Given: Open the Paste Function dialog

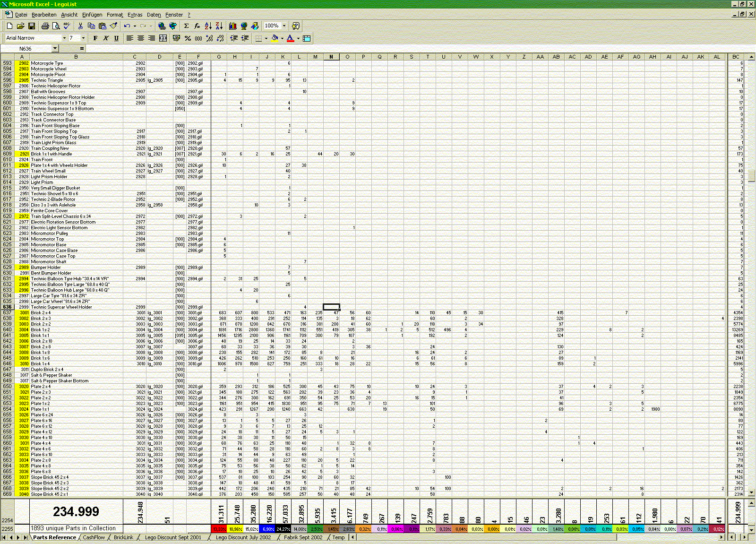Looking at the screenshot, I should 197,26.
